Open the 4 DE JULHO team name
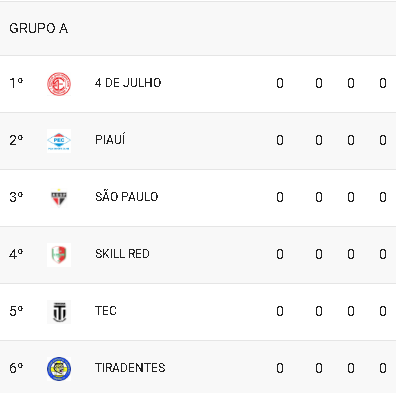Screen dimensions: 398x393 (x=128, y=83)
